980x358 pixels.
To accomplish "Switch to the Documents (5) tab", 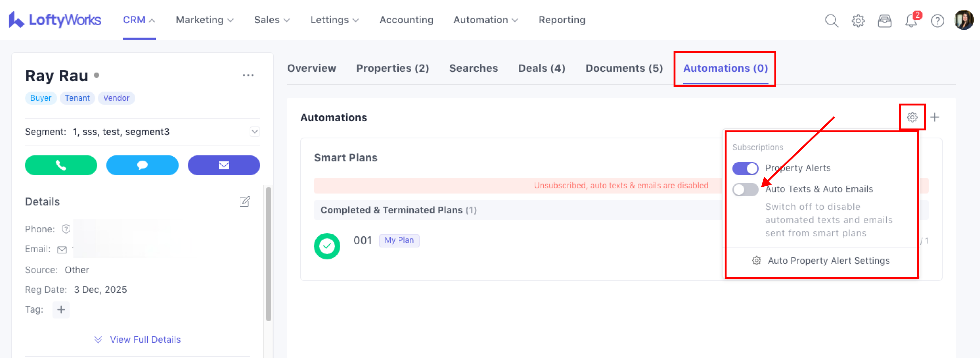I will 624,68.
